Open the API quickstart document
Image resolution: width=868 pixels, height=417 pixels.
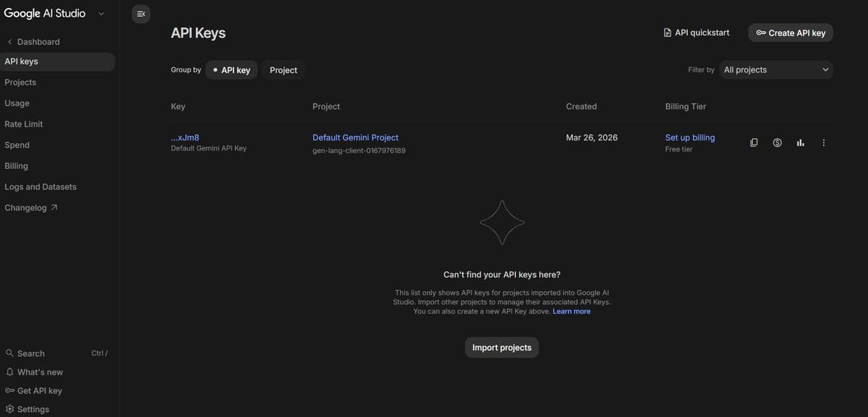click(697, 33)
